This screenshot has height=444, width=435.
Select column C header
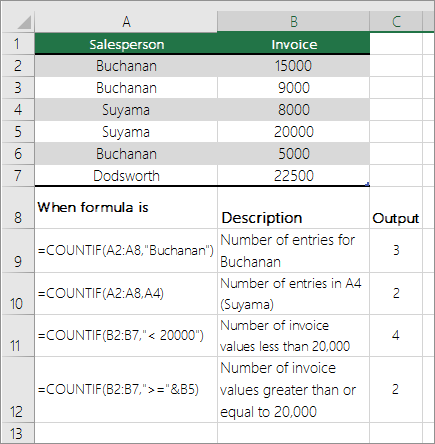(x=396, y=22)
